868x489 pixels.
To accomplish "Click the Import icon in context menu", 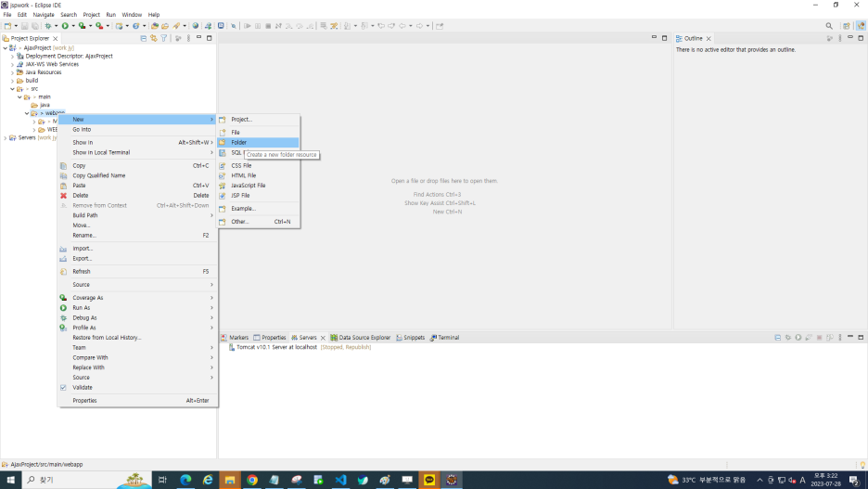I will point(64,249).
